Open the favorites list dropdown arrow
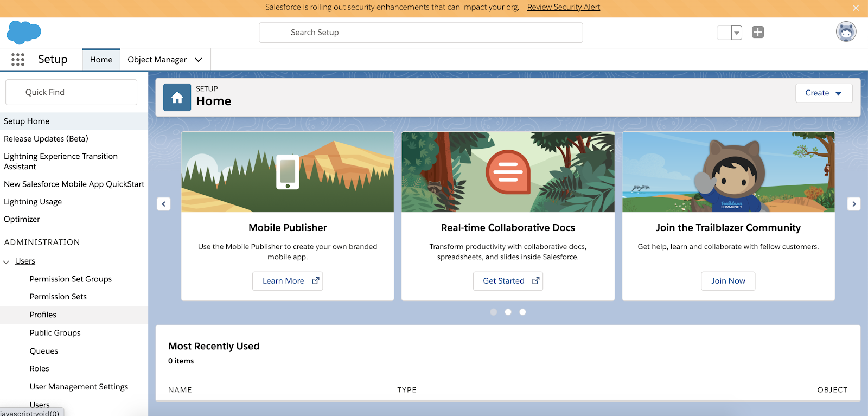This screenshot has width=868, height=416. pyautogui.click(x=736, y=33)
